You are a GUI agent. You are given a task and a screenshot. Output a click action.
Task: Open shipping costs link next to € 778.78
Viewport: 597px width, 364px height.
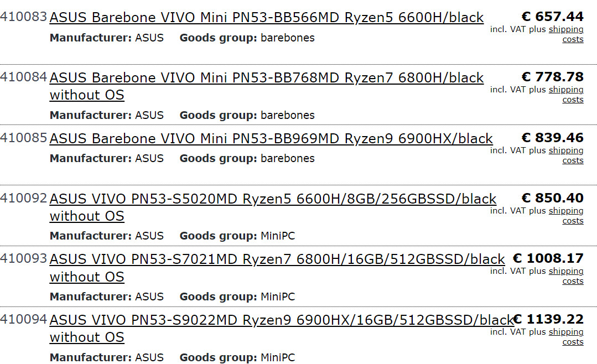(566, 89)
